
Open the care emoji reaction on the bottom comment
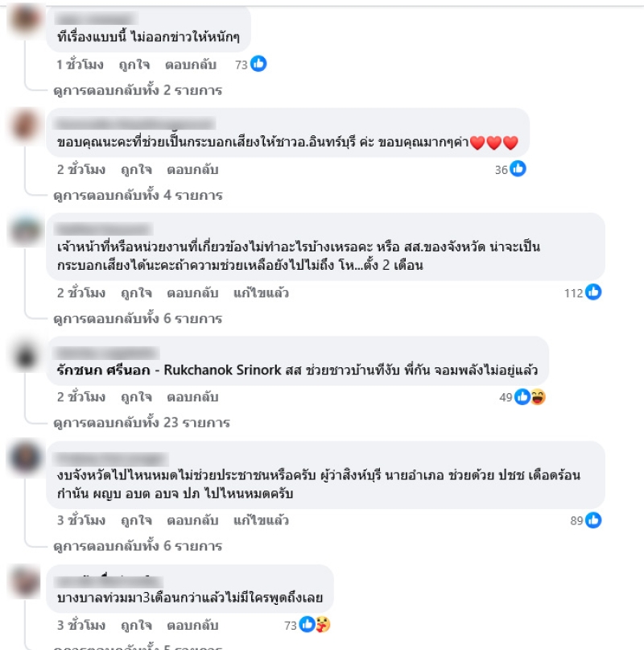point(323,624)
